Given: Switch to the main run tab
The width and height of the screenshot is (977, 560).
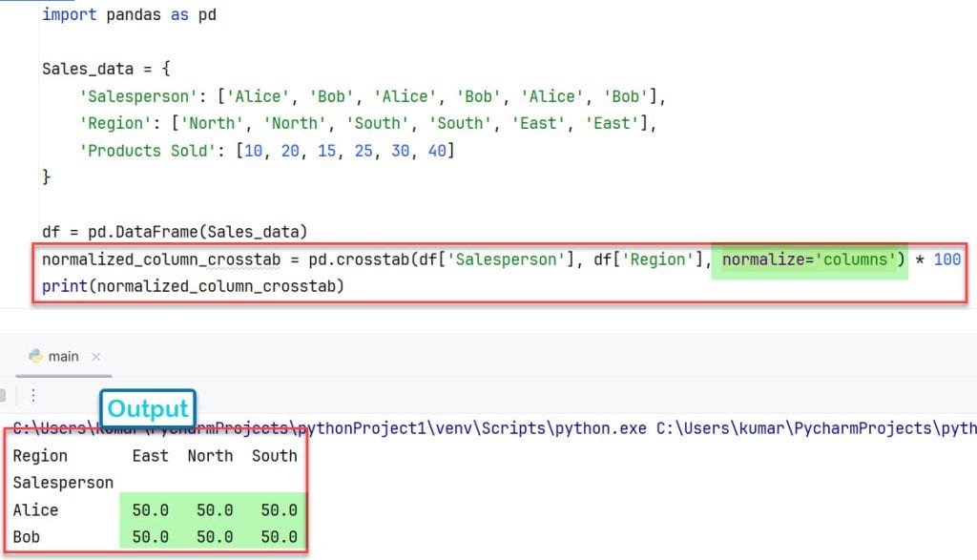Looking at the screenshot, I should click(64, 356).
